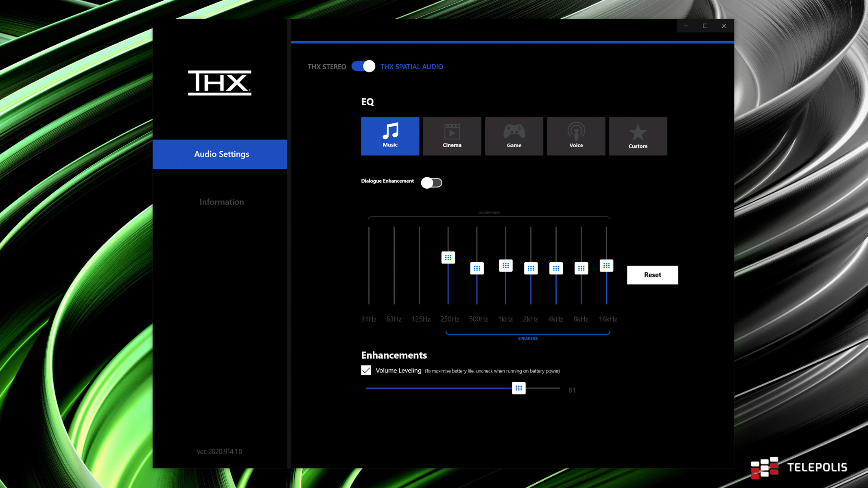Image resolution: width=868 pixels, height=488 pixels.
Task: Enable Dialogue Enhancement toggle
Action: pos(431,183)
